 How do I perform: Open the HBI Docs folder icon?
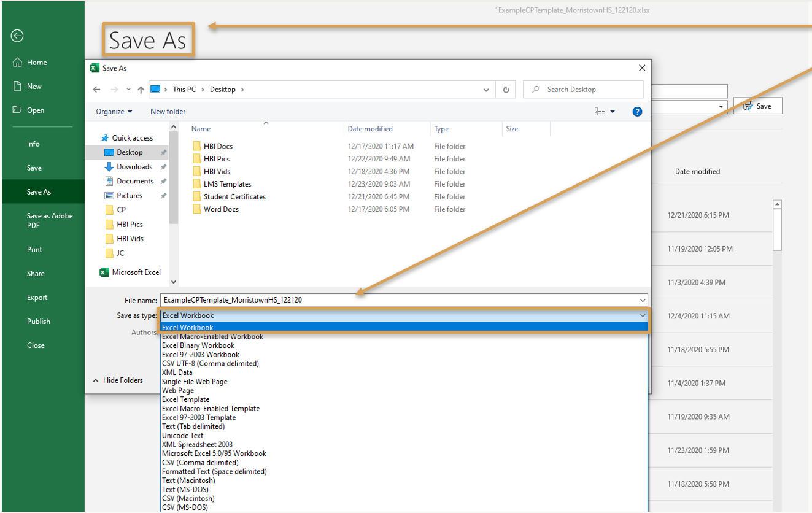(197, 147)
